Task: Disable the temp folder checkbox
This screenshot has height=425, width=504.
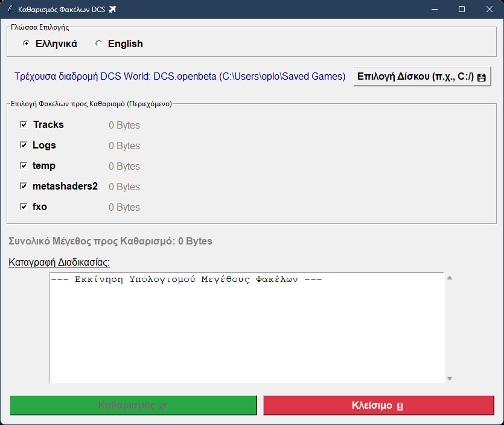Action: [24, 165]
